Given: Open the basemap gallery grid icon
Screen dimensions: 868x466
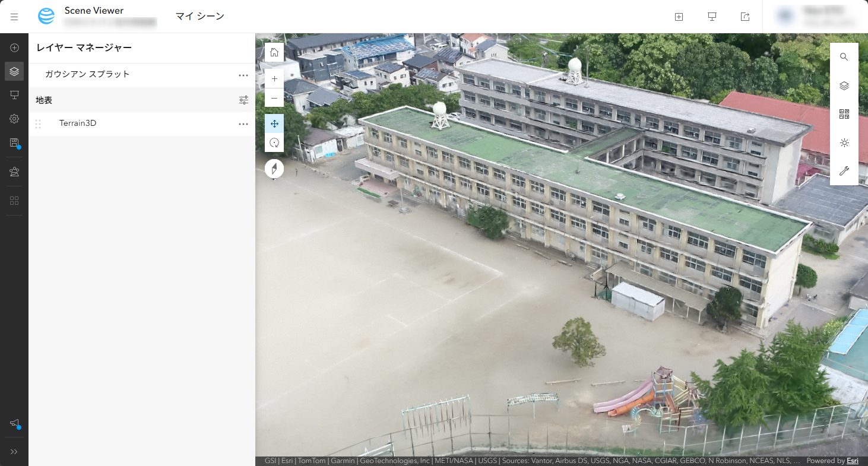Looking at the screenshot, I should 844,114.
